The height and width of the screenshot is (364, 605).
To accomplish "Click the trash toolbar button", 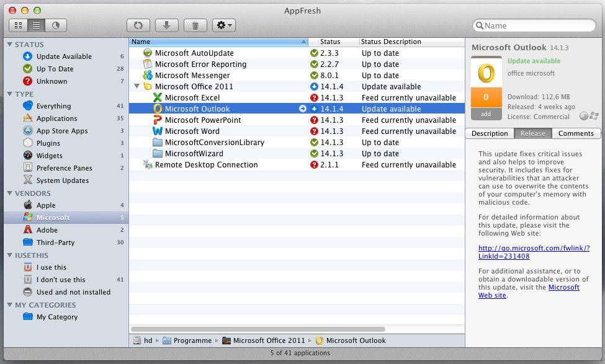I will coord(195,25).
